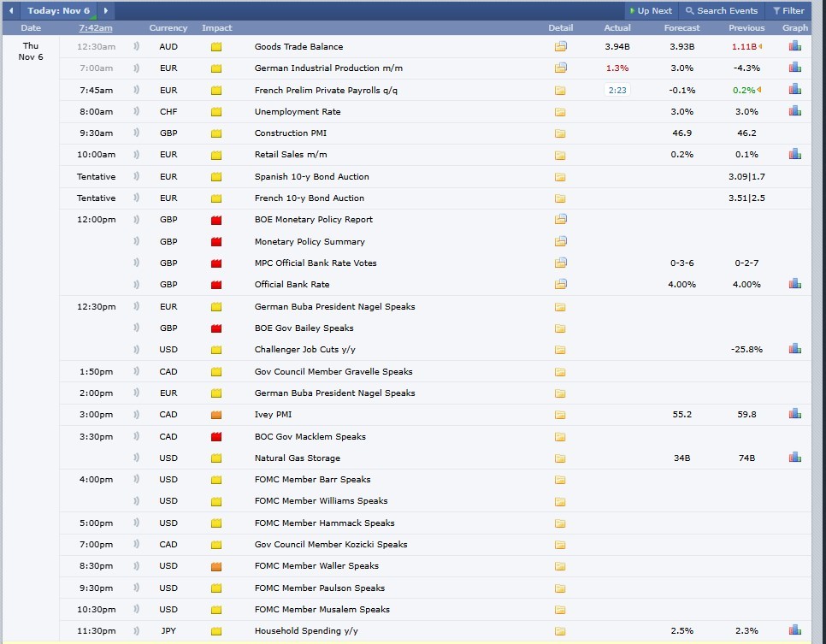Open Household Spending y/y graph icon
826x644 pixels.
click(794, 630)
